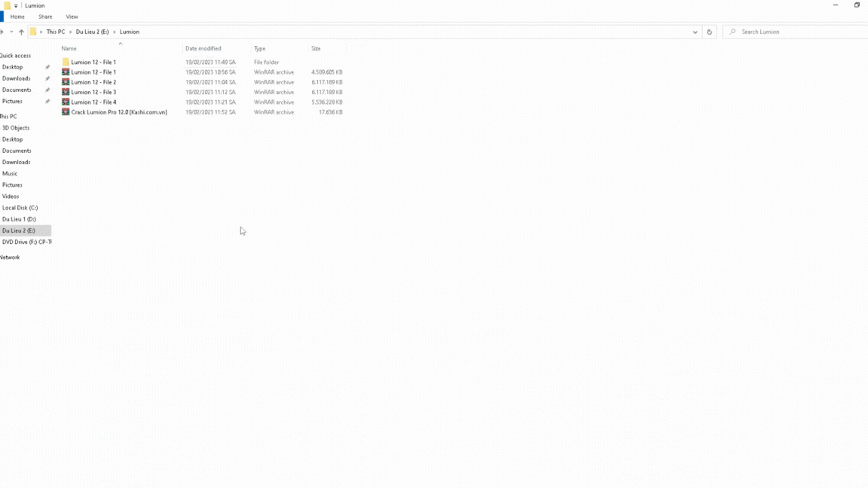Click the pin icon beside Desktop

click(47, 67)
